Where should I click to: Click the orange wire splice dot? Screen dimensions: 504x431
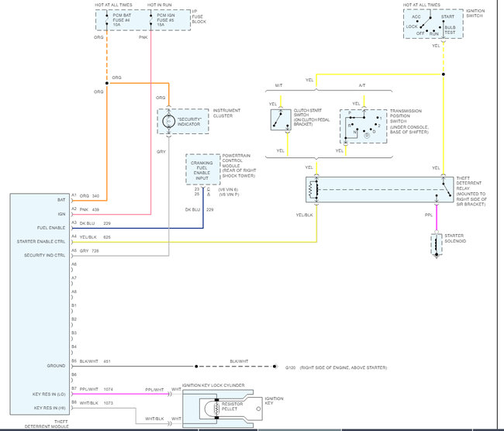tap(107, 83)
